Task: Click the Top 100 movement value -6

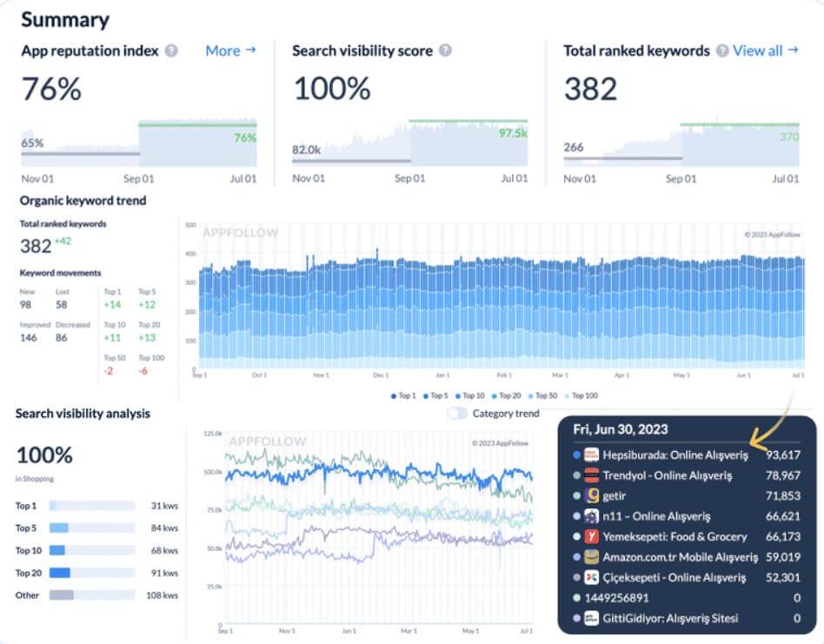Action: (x=143, y=371)
